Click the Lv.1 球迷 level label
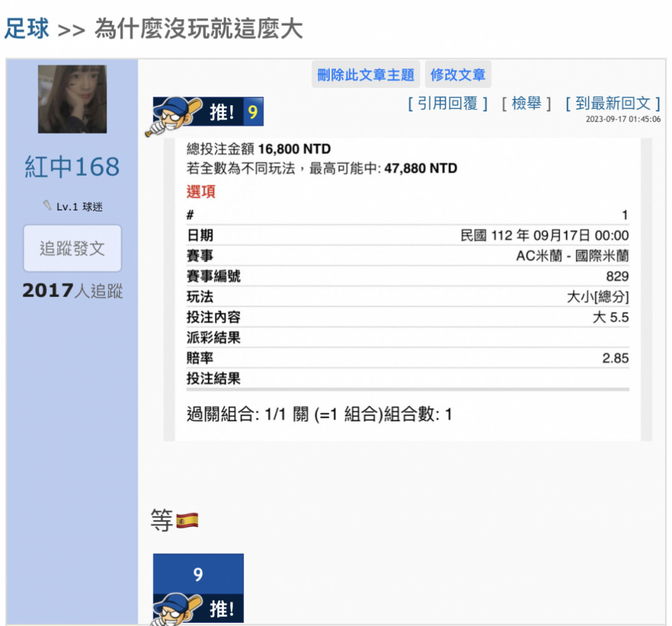The width and height of the screenshot is (672, 626). (79, 207)
